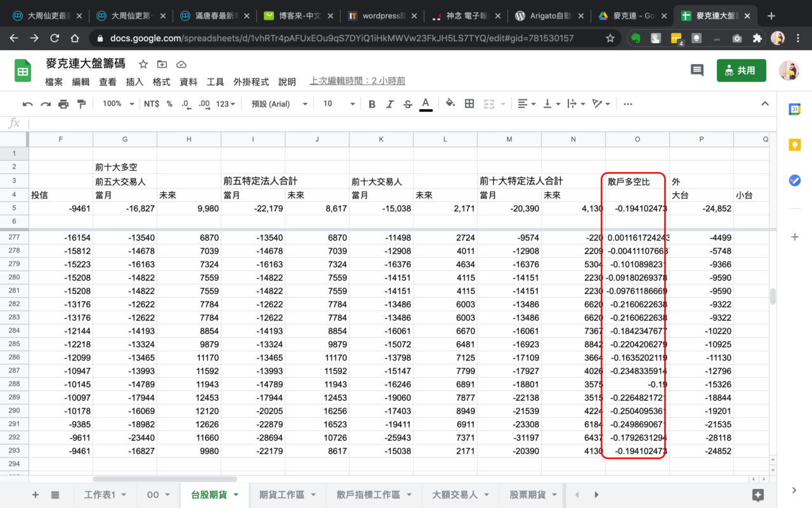Click the green 共用 share button
This screenshot has width=812, height=508.
coord(741,70)
